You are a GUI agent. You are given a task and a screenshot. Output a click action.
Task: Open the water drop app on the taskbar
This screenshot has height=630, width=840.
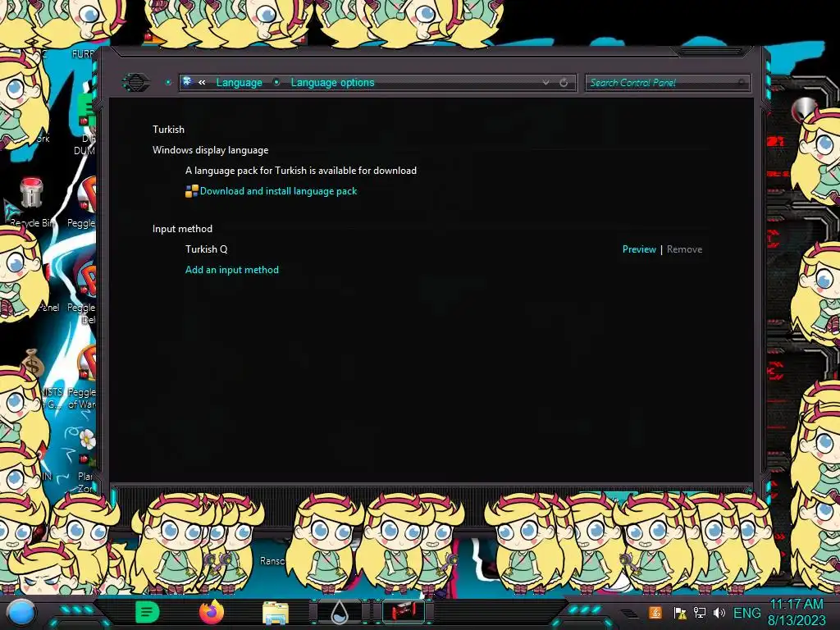pos(339,612)
